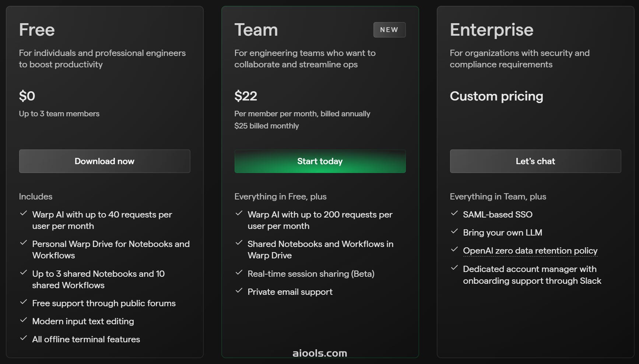Click checkmark beside Modern input text editing
The width and height of the screenshot is (639, 364).
[x=24, y=320]
